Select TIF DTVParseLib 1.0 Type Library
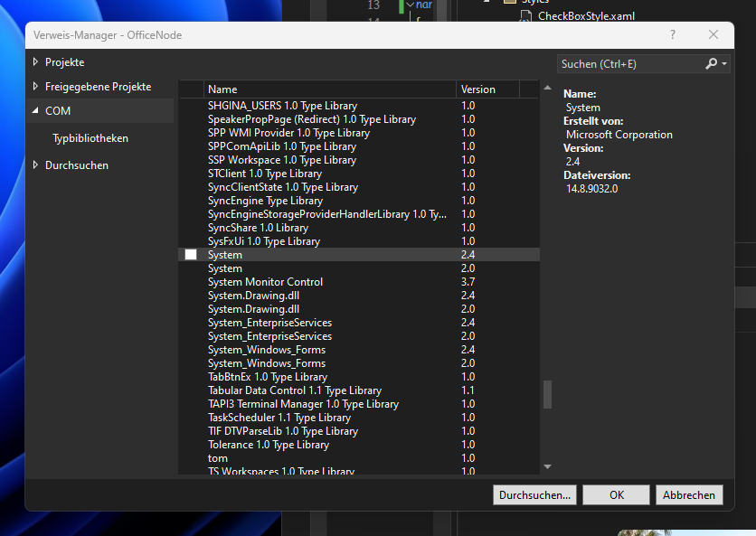This screenshot has height=536, width=756. pyautogui.click(x=359, y=431)
